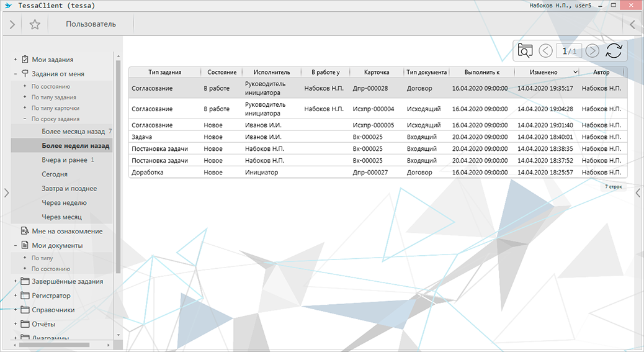
Task: Expand the 'Завершённые задания' folder
Action: (15, 282)
